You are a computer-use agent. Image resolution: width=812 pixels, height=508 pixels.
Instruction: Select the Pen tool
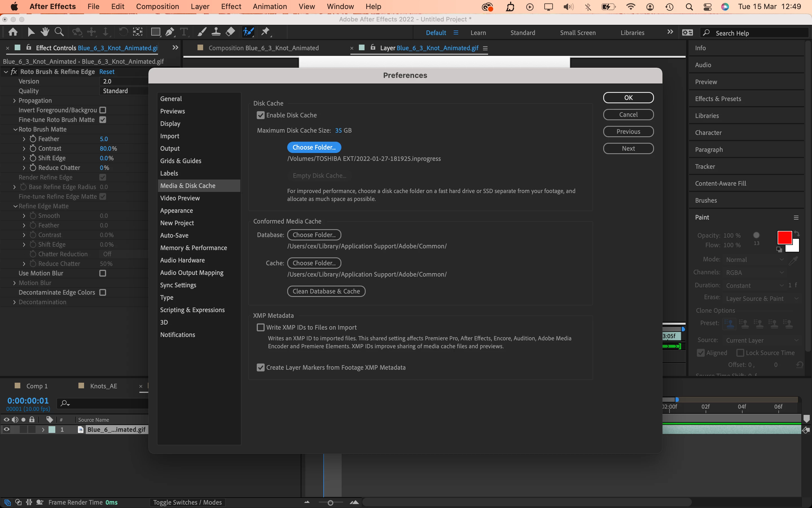170,32
